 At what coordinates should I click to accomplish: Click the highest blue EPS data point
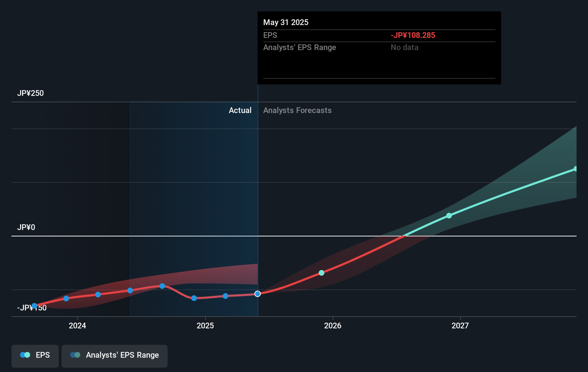coord(162,286)
